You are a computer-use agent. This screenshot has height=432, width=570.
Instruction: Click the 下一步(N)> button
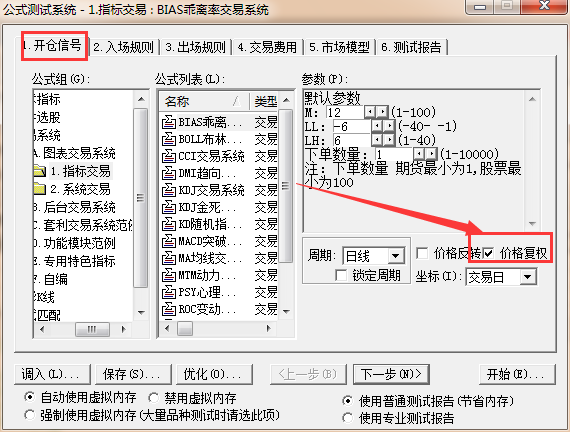point(391,374)
